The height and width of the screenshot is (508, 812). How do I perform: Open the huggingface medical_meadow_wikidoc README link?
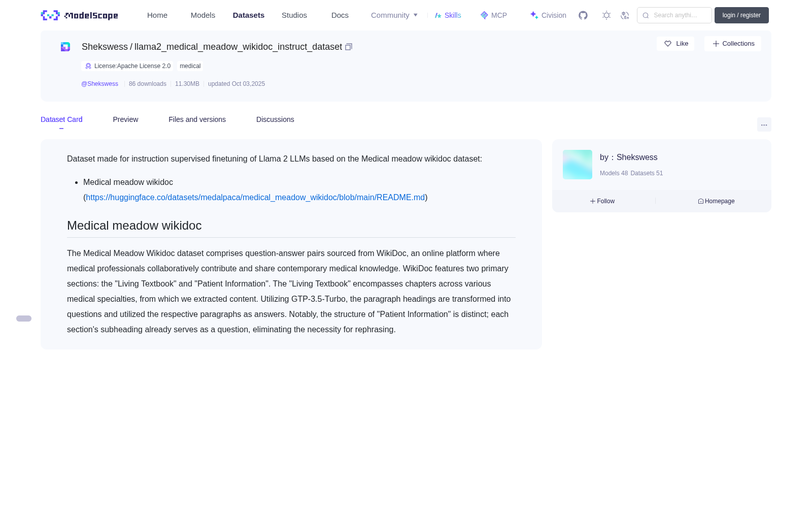pyautogui.click(x=255, y=197)
